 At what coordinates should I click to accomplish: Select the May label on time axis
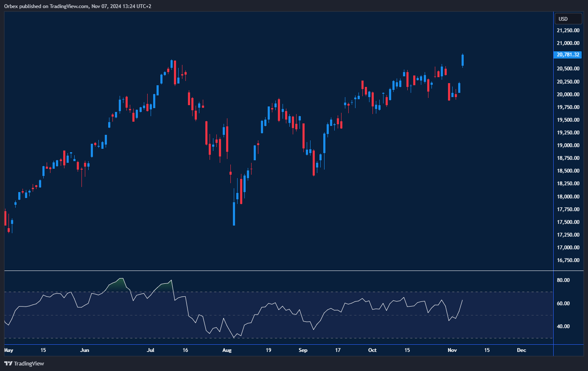[8, 350]
